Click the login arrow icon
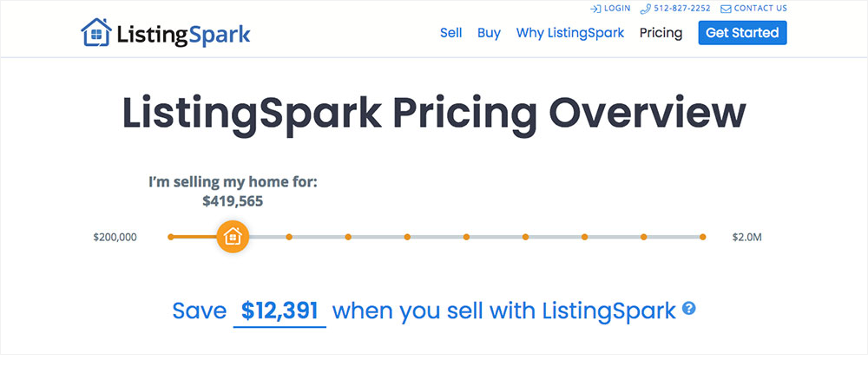868x373 pixels. [x=595, y=9]
